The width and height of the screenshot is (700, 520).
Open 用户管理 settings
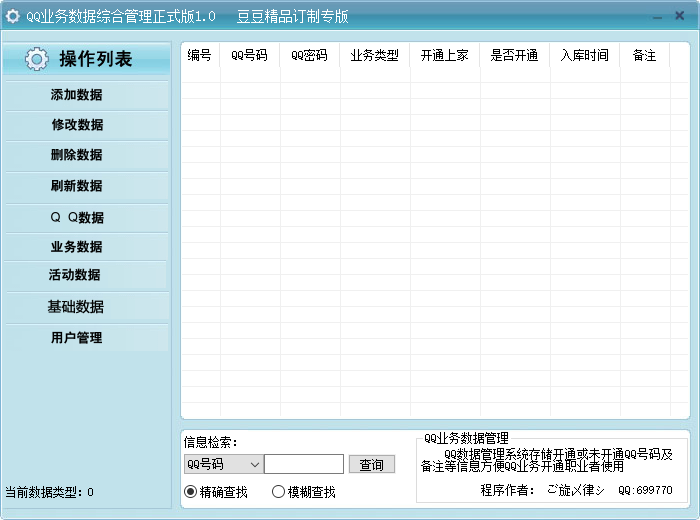tap(87, 338)
